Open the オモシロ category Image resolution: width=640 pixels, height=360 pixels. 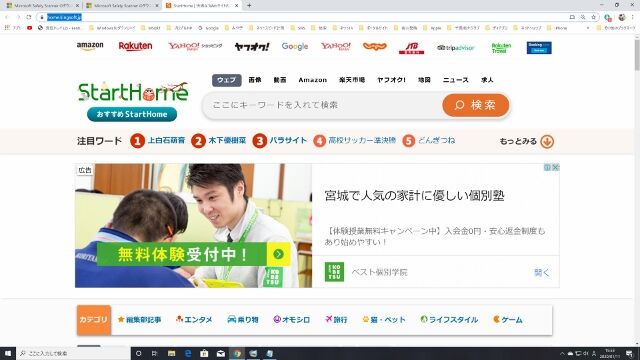[291, 320]
